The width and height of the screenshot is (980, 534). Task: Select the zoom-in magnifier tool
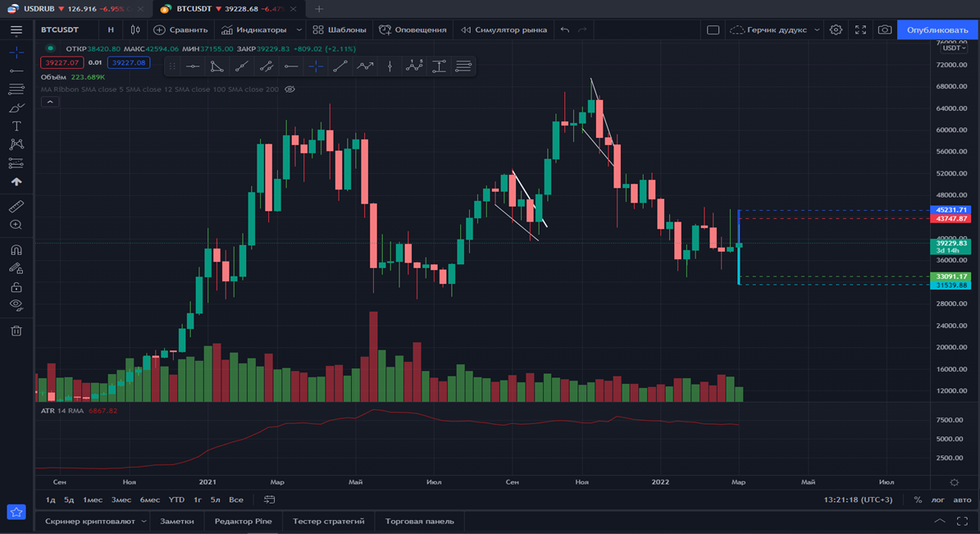[16, 223]
